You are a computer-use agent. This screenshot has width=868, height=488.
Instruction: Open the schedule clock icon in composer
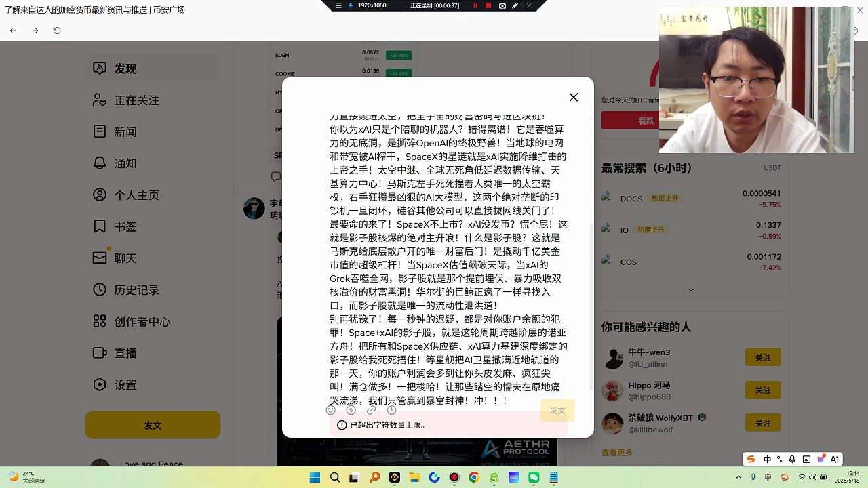tap(391, 410)
